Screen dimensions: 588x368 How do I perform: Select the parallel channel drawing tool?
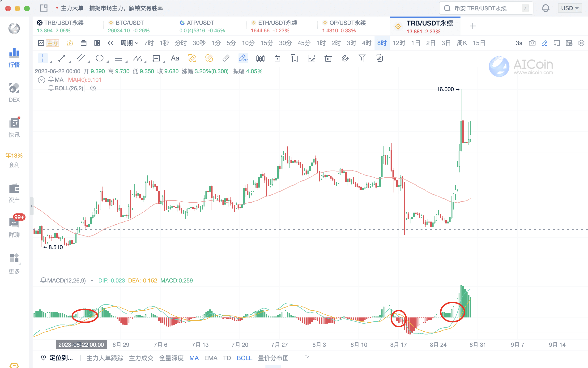click(81, 58)
